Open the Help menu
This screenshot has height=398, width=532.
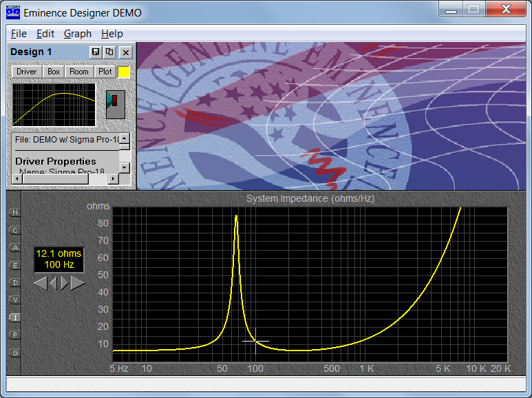[x=112, y=34]
